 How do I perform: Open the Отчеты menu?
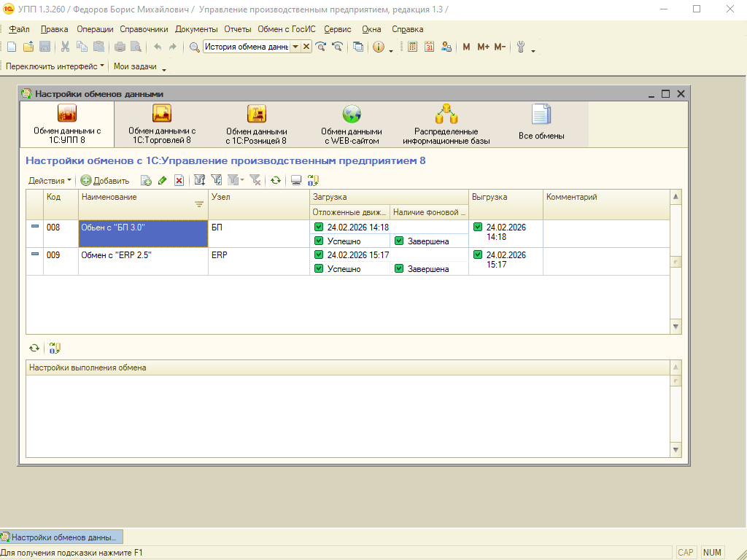238,29
